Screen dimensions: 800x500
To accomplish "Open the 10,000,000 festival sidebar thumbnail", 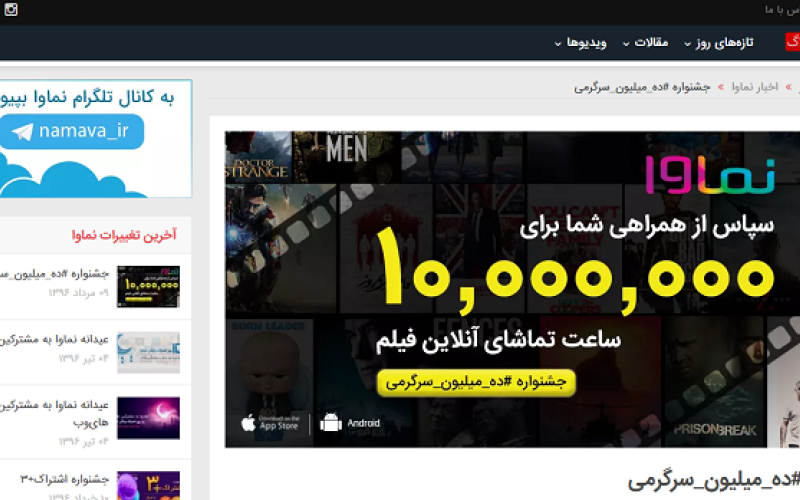I will point(148,286).
